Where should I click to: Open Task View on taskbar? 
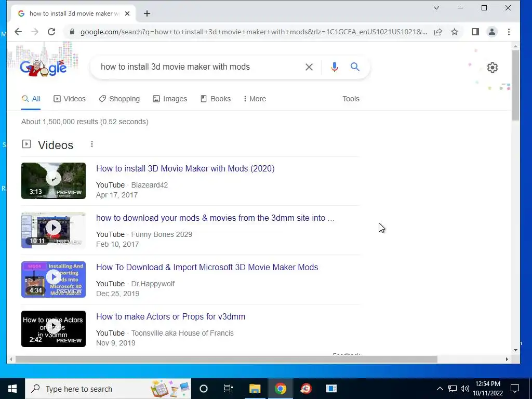229,389
